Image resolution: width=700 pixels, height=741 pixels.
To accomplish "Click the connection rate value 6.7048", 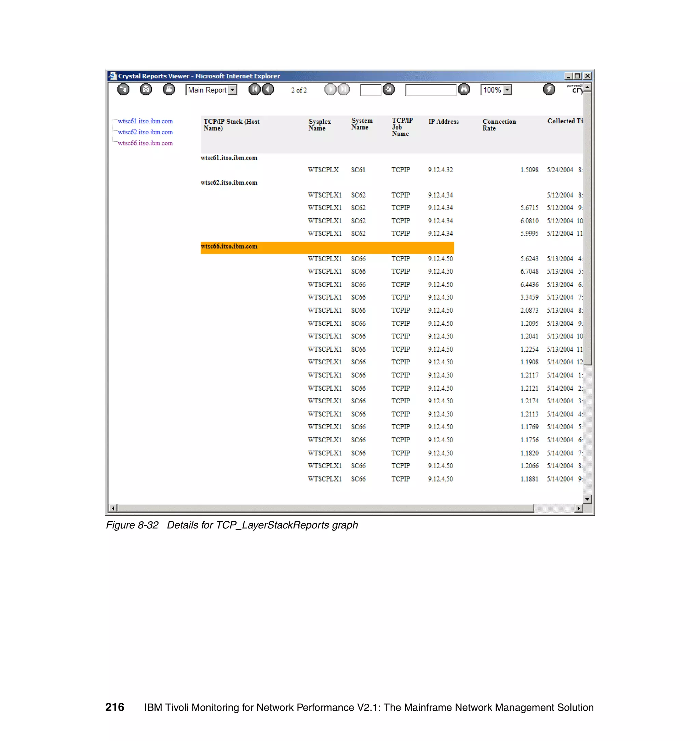I will point(529,272).
